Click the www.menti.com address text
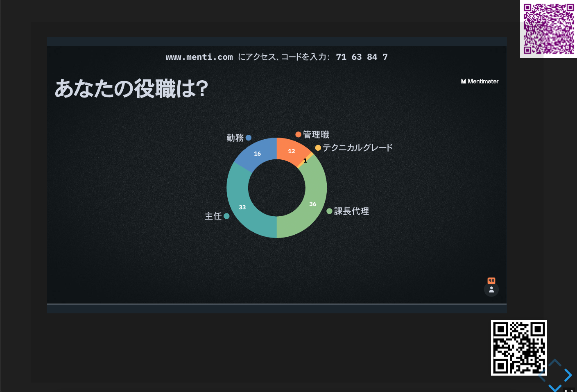The width and height of the screenshot is (577, 392). coord(199,57)
